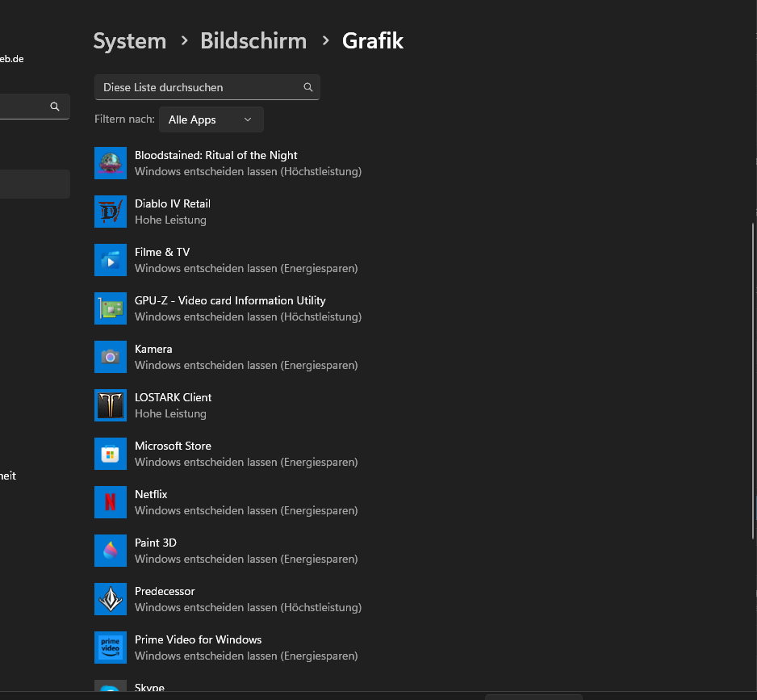Screen dimensions: 757x700
Task: Go back to System in breadcrumb
Action: (130, 41)
